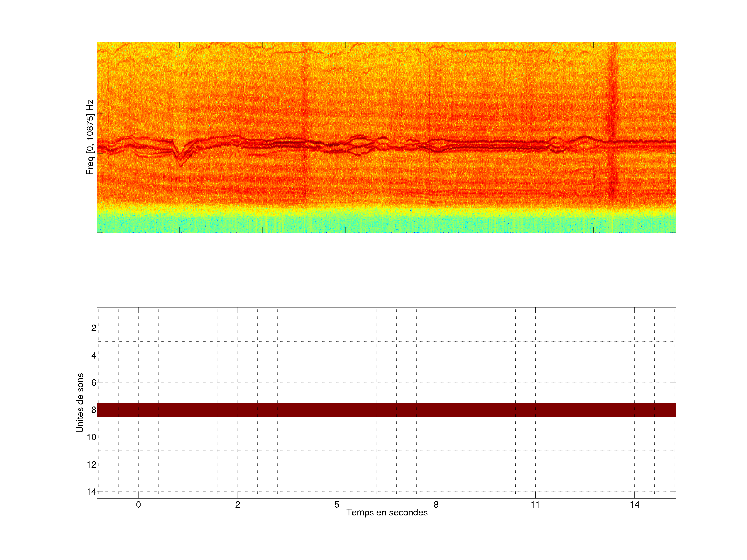Click the vertical red streak on the spectrogram's right side
Image resolution: width=747 pixels, height=560 pixels.
coord(612,118)
